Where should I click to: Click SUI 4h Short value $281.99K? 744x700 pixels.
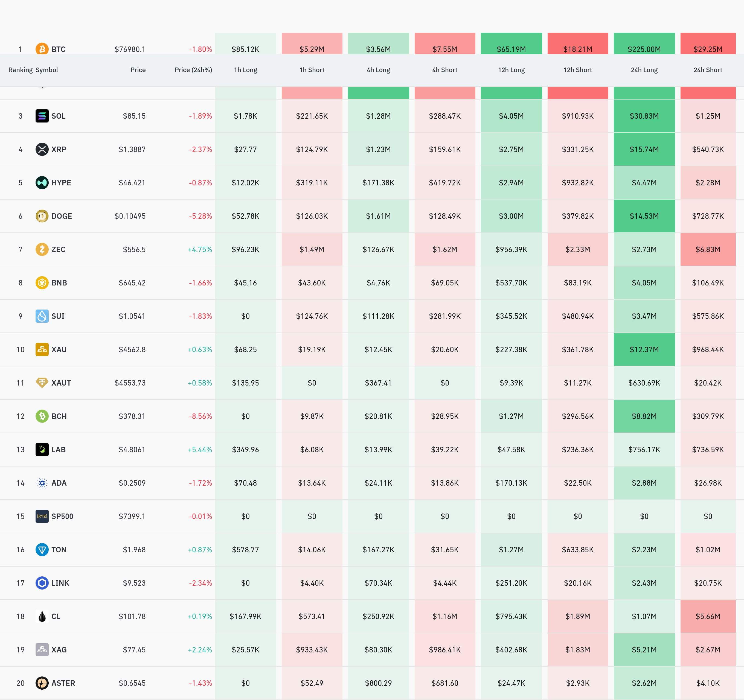click(445, 316)
